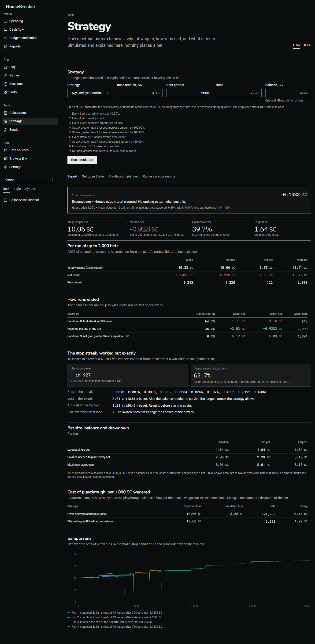Open the Tools breadcrumb link

tap(71, 15)
